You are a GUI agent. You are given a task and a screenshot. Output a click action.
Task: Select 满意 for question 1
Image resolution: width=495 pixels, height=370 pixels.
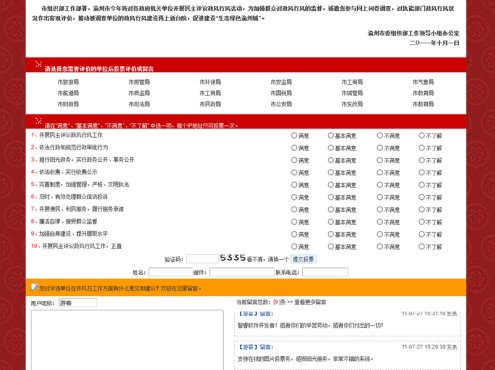click(x=294, y=135)
